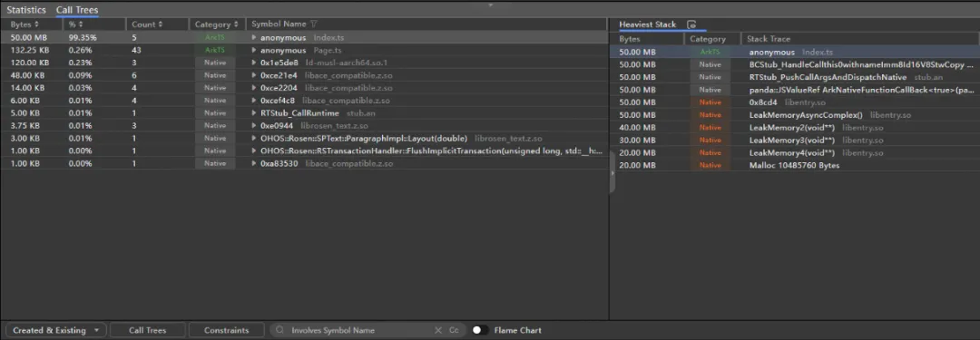The width and height of the screenshot is (980, 340).
Task: Expand the 0xa83530 row
Action: [254, 164]
